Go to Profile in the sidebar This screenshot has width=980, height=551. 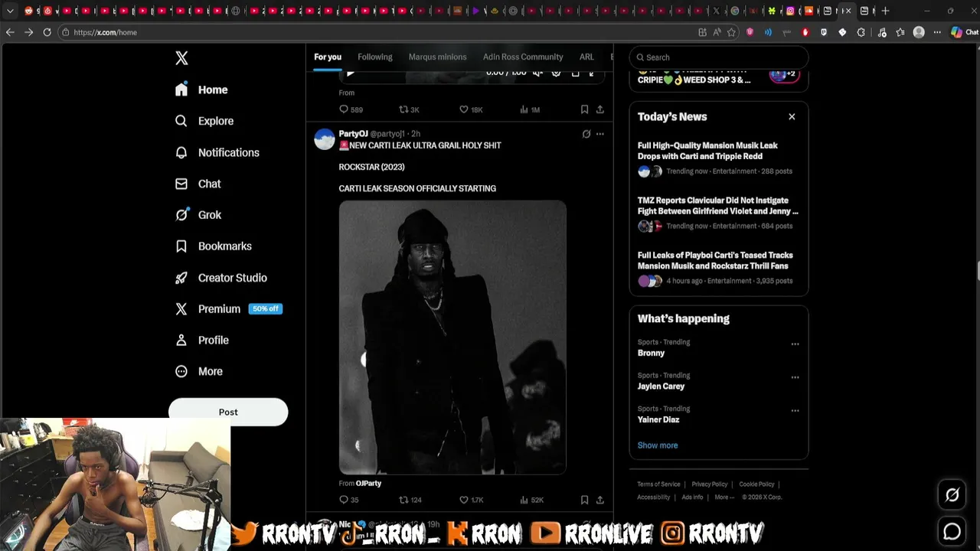point(201,340)
